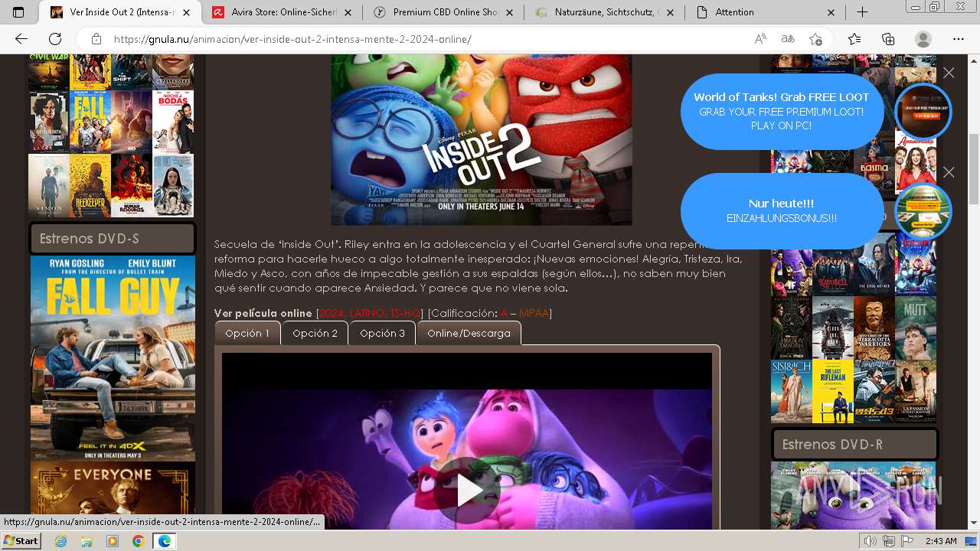
Task: Open the World of Tanks FREE LOOT ad bubble
Action: click(781, 111)
